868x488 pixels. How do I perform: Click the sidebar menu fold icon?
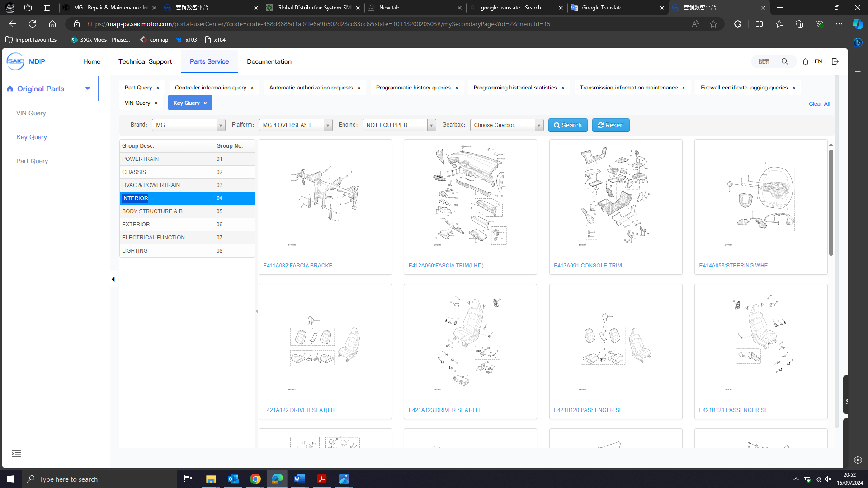(16, 454)
